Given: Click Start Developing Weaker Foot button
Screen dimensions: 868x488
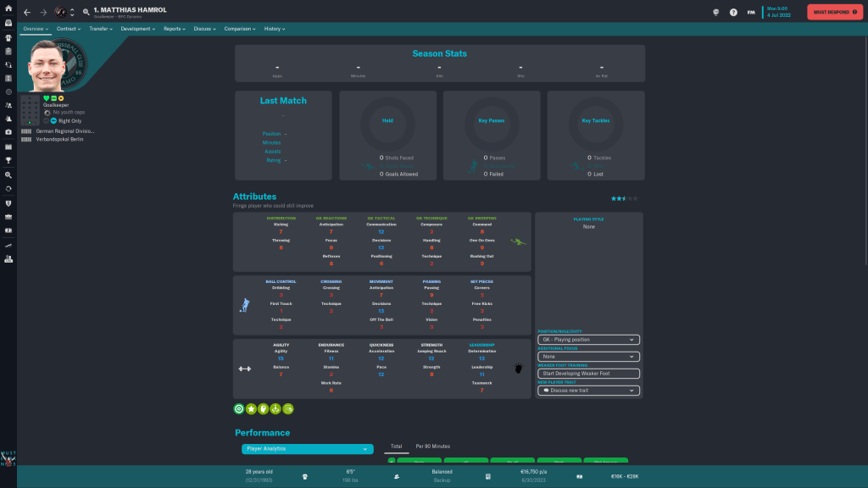Looking at the screenshot, I should 588,374.
